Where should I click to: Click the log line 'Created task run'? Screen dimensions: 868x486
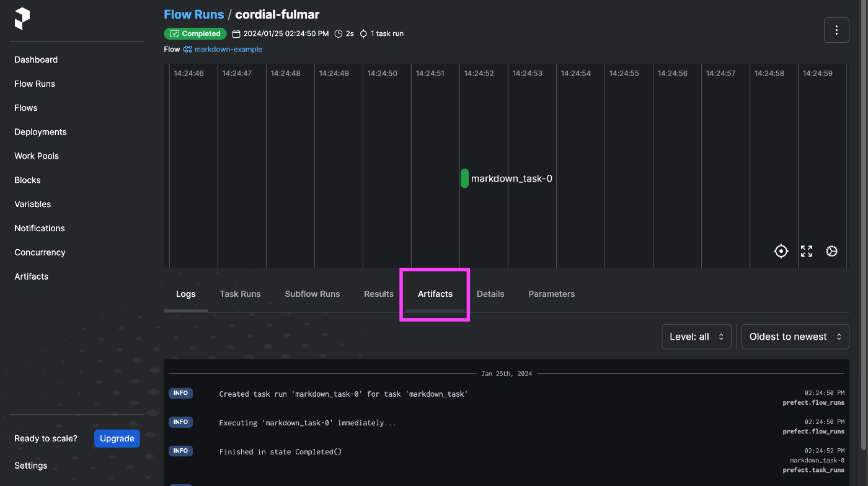coord(343,394)
